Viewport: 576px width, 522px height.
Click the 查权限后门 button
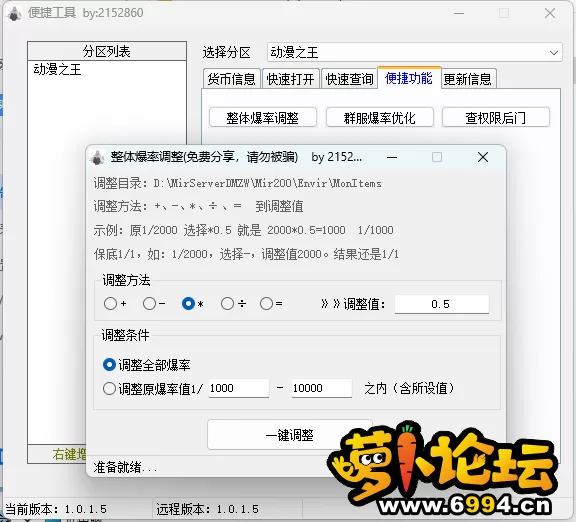click(496, 118)
